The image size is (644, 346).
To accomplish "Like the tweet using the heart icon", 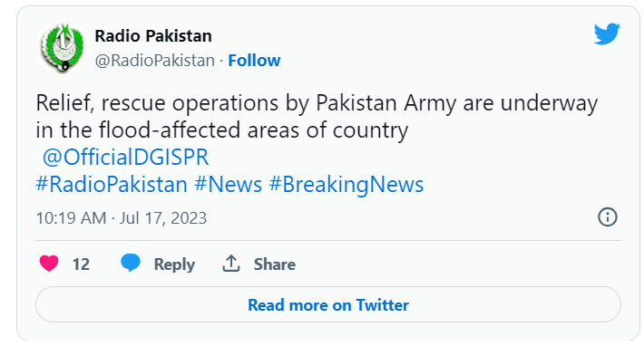I will [x=49, y=264].
